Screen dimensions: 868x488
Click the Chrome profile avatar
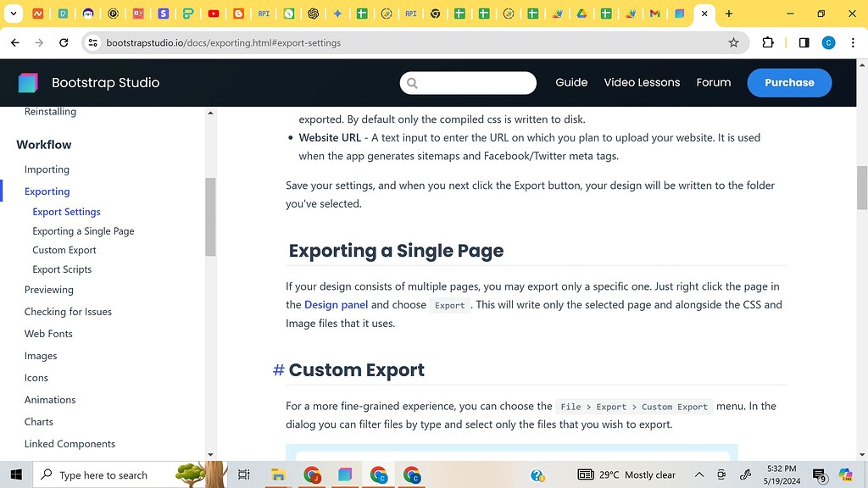[828, 42]
